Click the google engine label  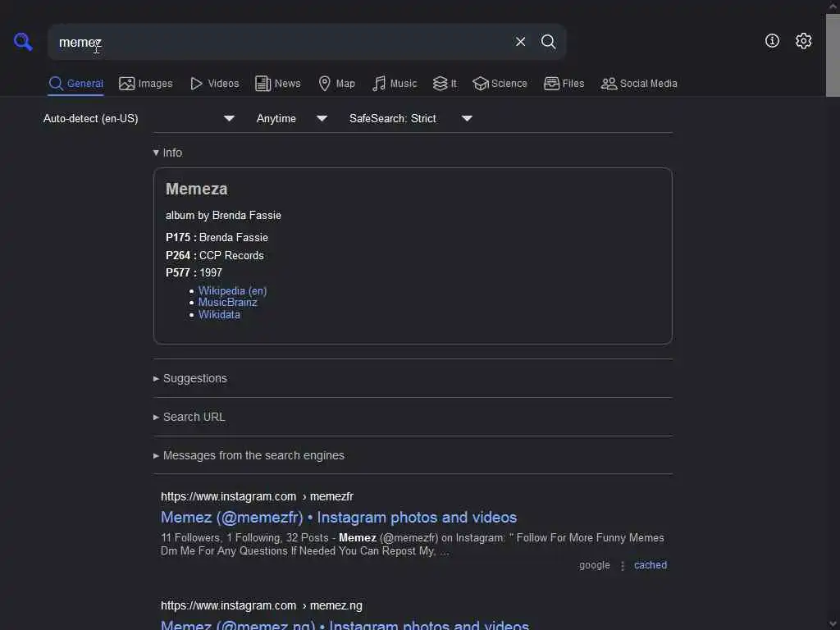click(x=595, y=565)
